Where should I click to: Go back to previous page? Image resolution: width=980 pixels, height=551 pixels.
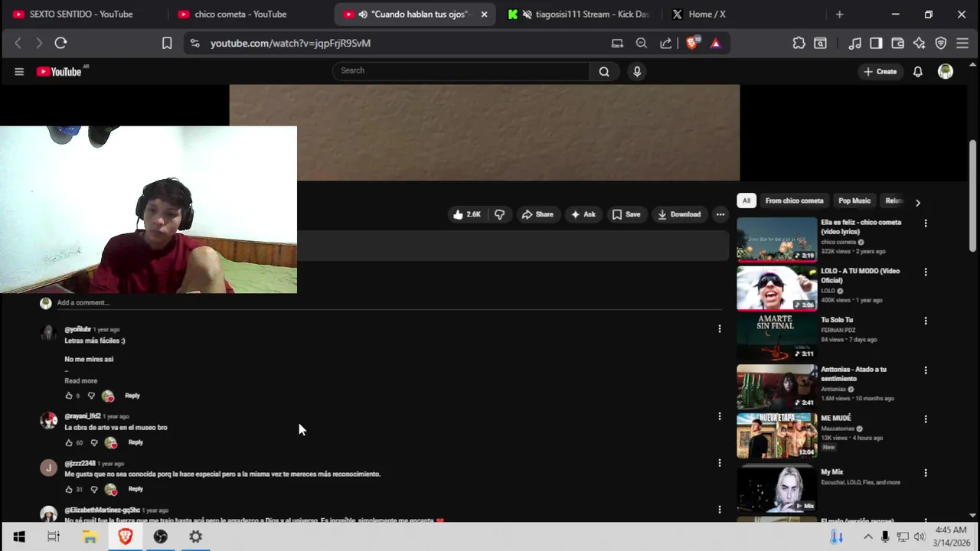[x=18, y=44]
